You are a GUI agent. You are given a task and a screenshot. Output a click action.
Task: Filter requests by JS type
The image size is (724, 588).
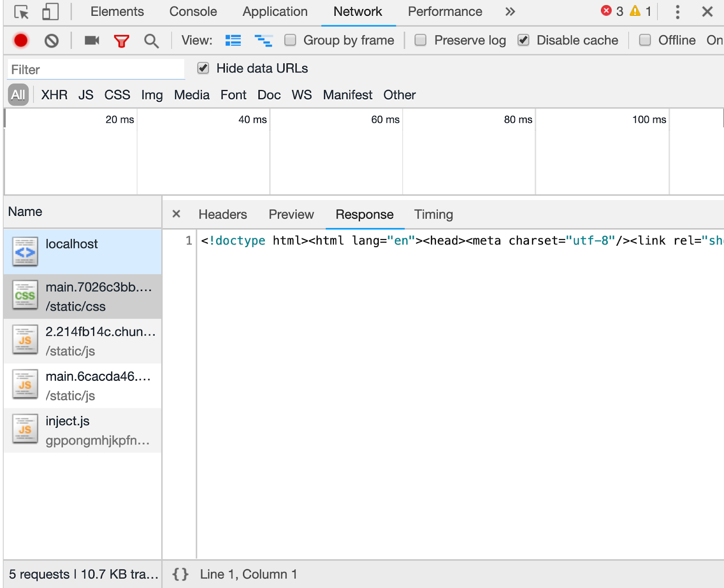pyautogui.click(x=86, y=95)
